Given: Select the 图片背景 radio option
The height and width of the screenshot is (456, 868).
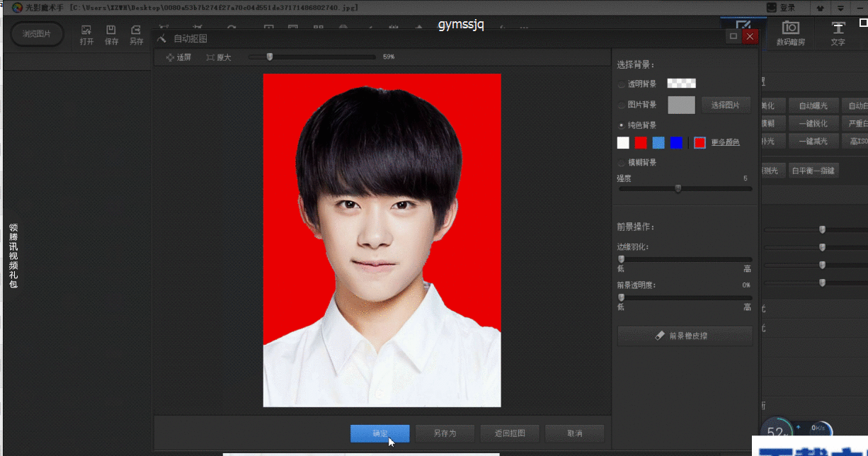Looking at the screenshot, I should click(622, 105).
